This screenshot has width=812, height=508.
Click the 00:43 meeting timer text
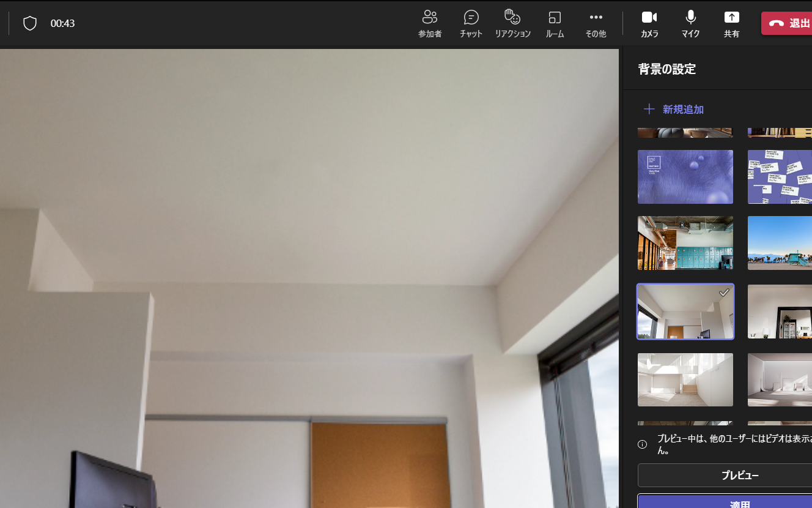coord(62,23)
